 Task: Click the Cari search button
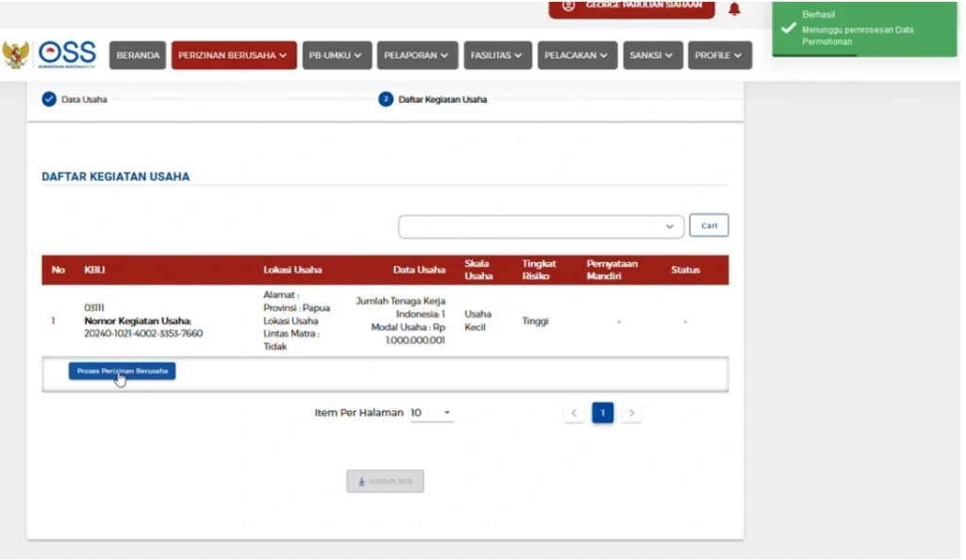[x=708, y=225]
